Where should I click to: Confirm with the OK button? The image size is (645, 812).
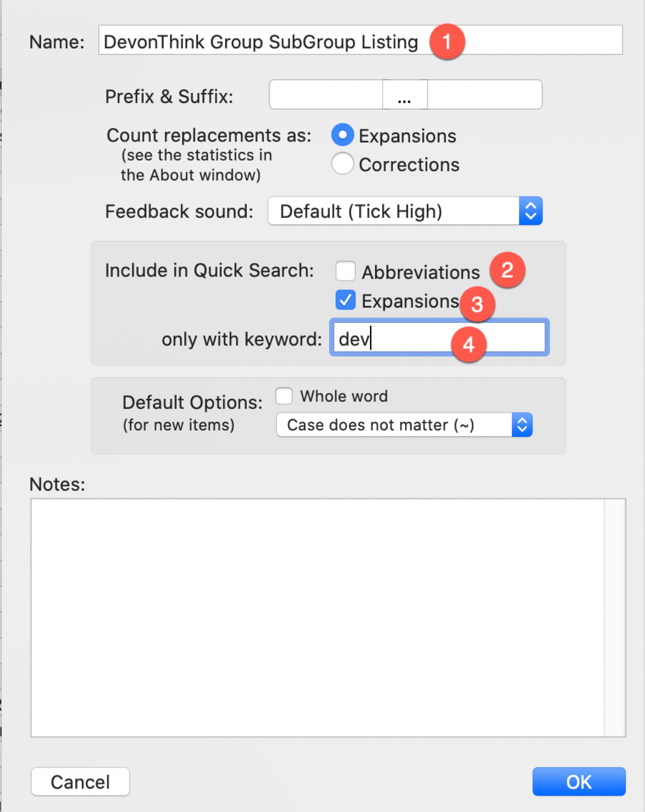579,782
